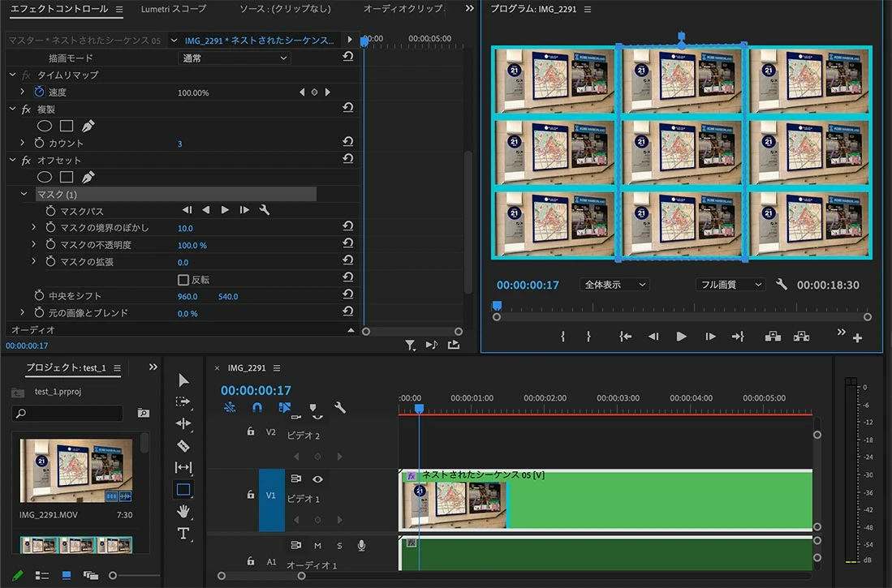Screen dimensions: 892x588
Task: Click the Lift button in Program monitor
Action: (773, 336)
